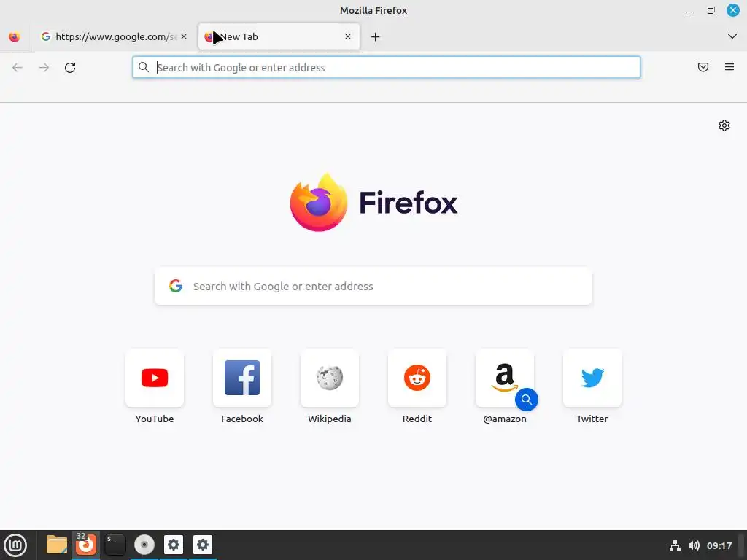Restore down the Firefox window
The height and width of the screenshot is (560, 747).
(x=711, y=10)
